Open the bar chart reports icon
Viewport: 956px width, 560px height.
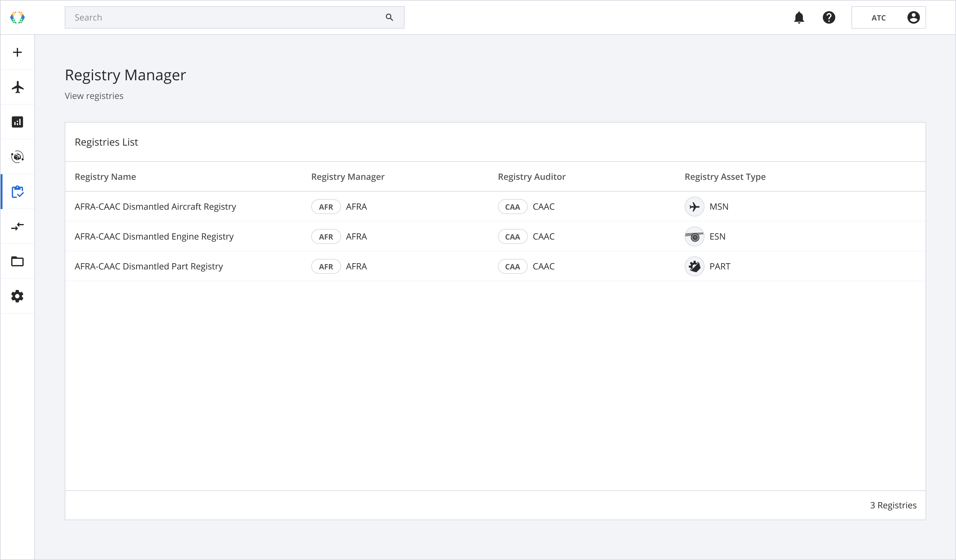pos(17,122)
